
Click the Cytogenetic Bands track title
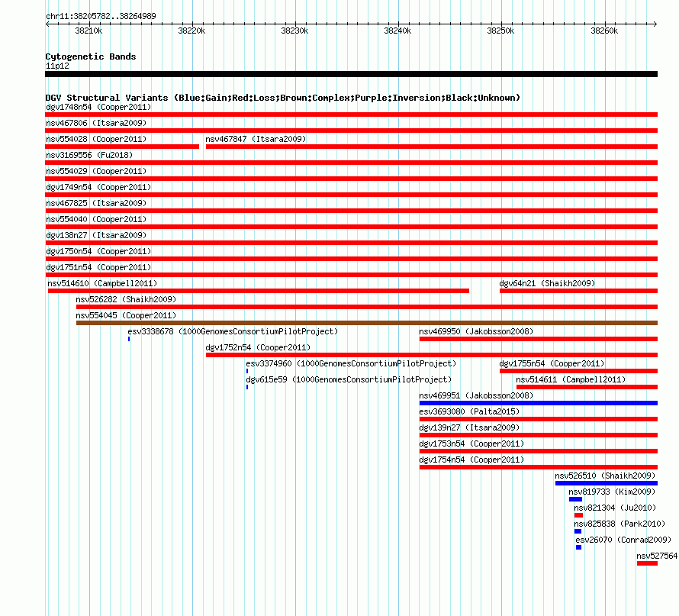pyautogui.click(x=91, y=56)
